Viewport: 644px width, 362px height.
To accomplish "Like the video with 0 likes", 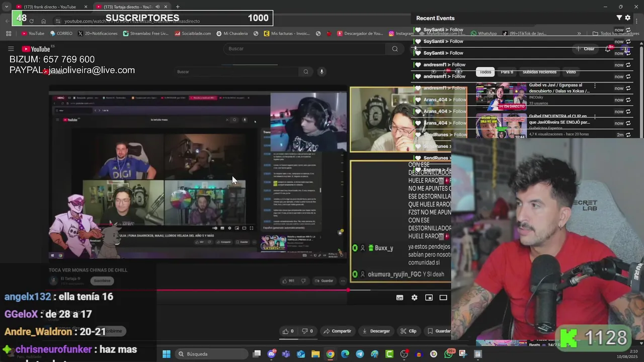I will [288, 331].
